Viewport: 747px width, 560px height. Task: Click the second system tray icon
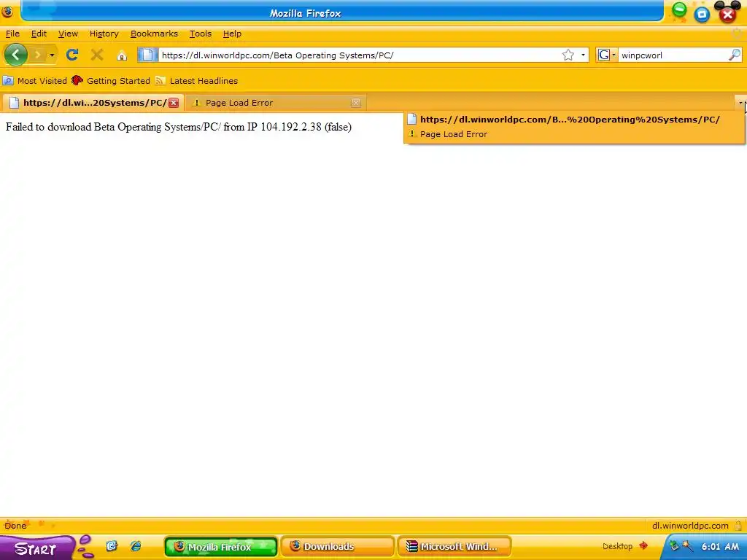point(686,546)
